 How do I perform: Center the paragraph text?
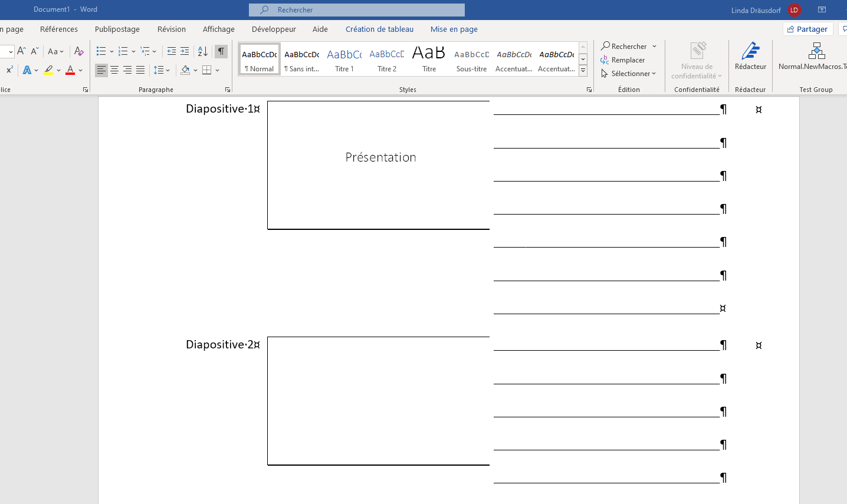pos(114,70)
